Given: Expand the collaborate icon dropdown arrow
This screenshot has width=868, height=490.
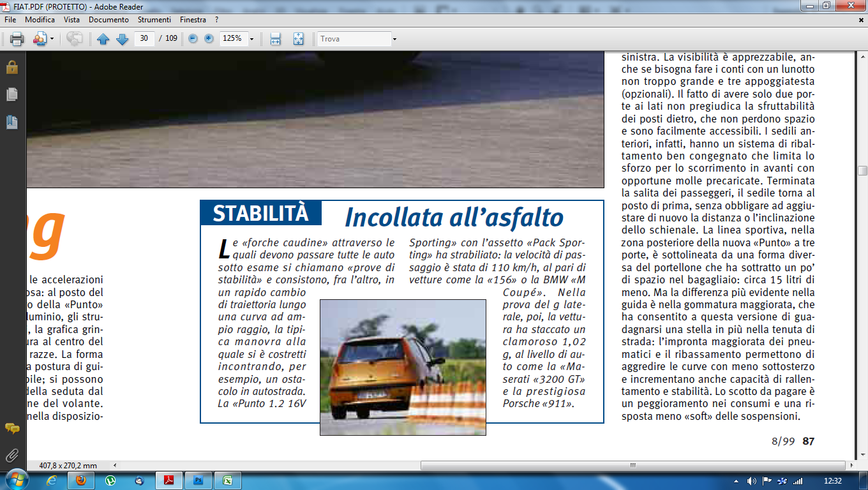Looking at the screenshot, I should pos(52,39).
